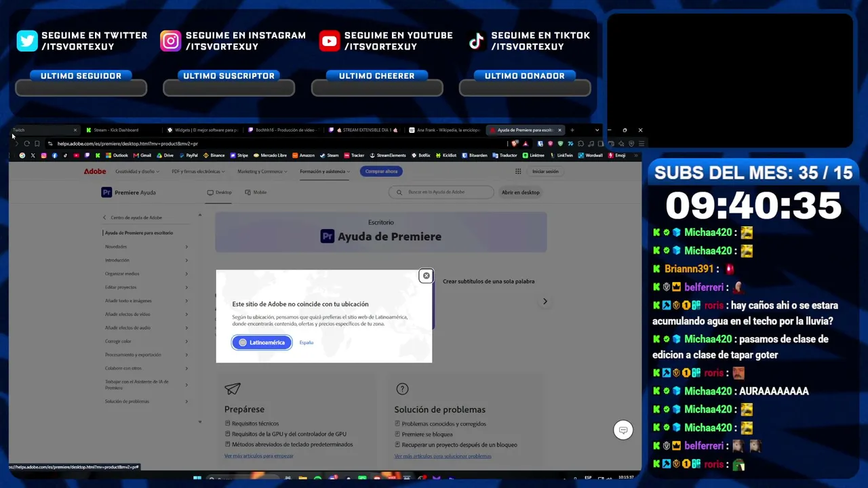
Task: Open Ver más artículos para solucionar problemas
Action: tap(443, 456)
